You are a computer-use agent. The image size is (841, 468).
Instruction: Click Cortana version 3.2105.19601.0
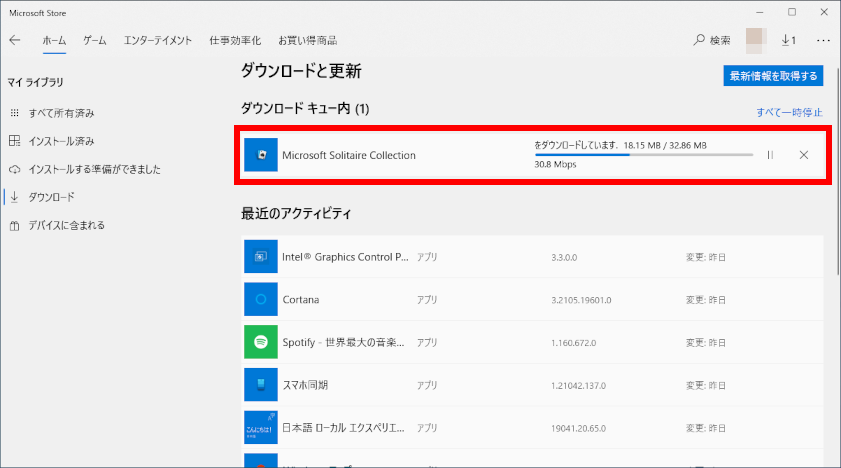tap(581, 300)
